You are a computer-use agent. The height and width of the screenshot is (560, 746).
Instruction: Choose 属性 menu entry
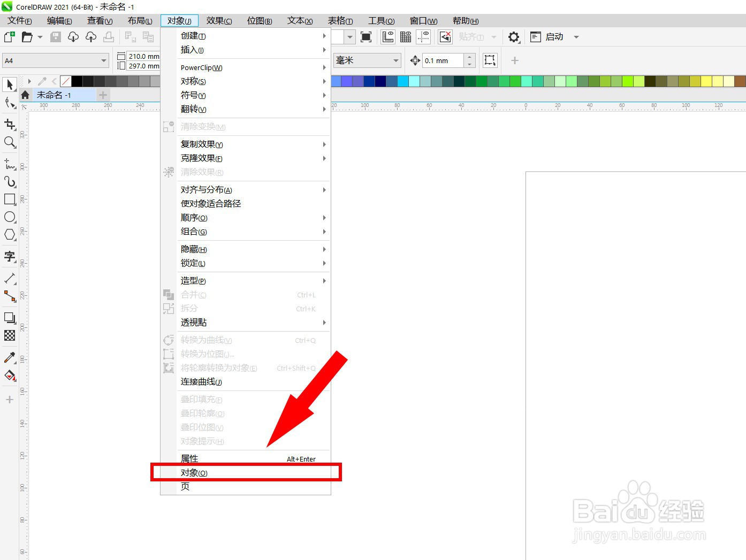pyautogui.click(x=246, y=459)
